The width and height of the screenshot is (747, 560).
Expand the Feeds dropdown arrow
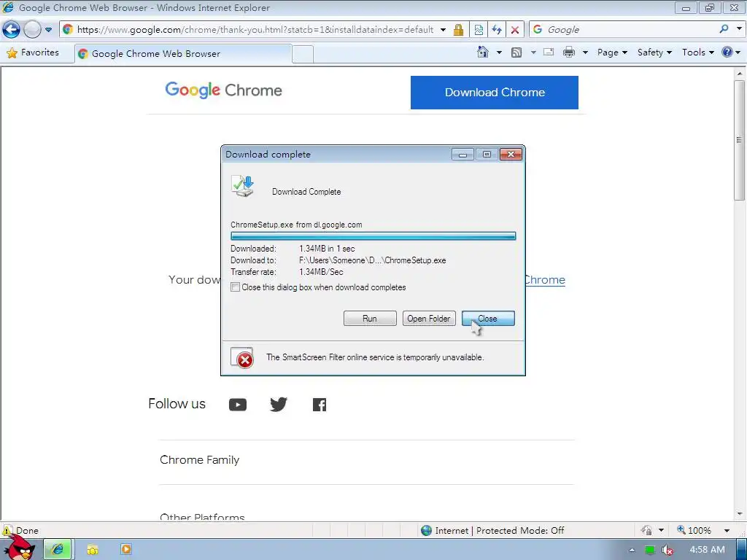click(x=533, y=52)
